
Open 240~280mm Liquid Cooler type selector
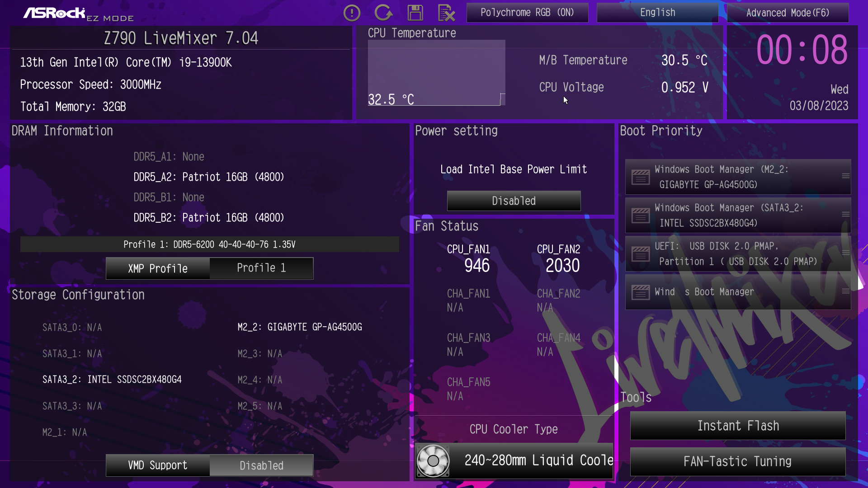[538, 460]
